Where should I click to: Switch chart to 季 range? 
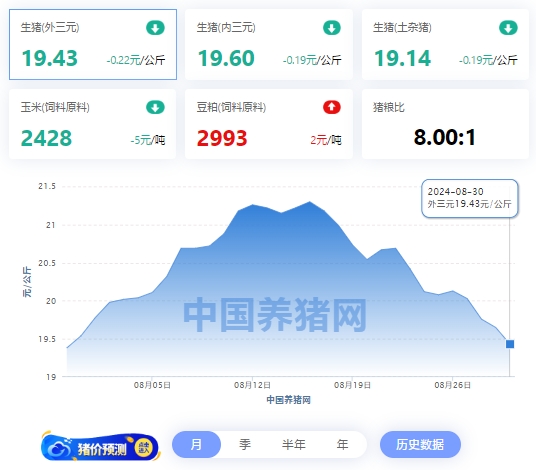click(245, 444)
